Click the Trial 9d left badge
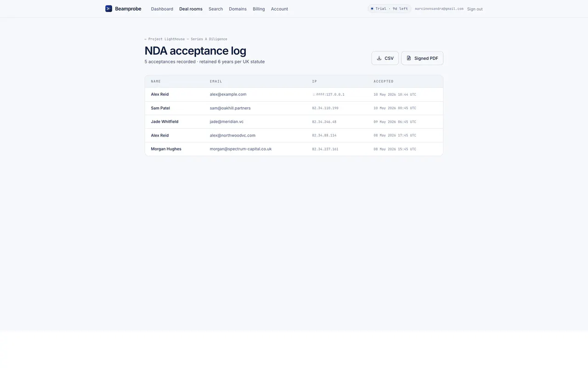Image resolution: width=588 pixels, height=368 pixels. (390, 9)
